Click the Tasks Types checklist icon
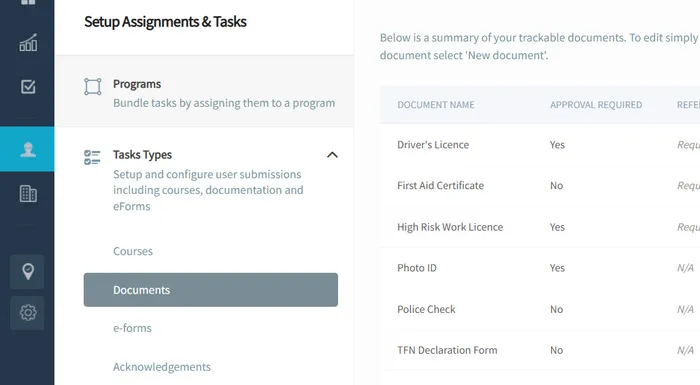Screen dimensions: 700x385 click(92, 157)
